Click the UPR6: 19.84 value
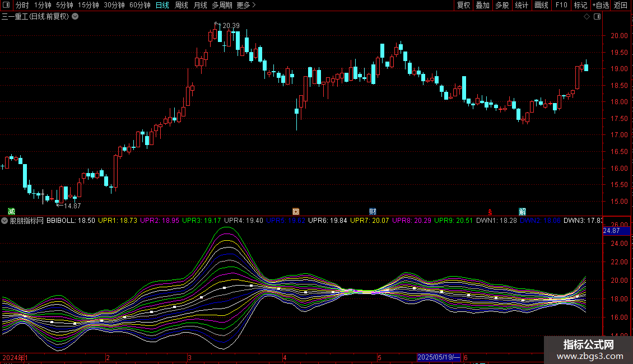This screenshot has width=633, height=364. 327,221
